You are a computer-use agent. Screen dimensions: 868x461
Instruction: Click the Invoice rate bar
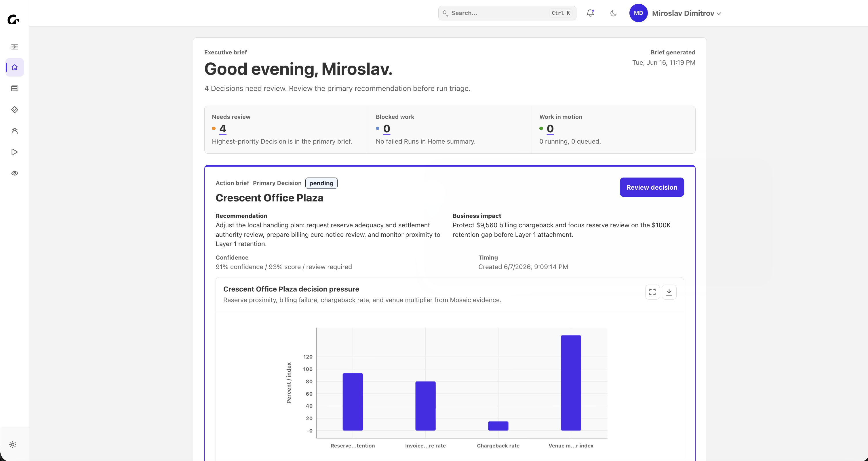(425, 406)
